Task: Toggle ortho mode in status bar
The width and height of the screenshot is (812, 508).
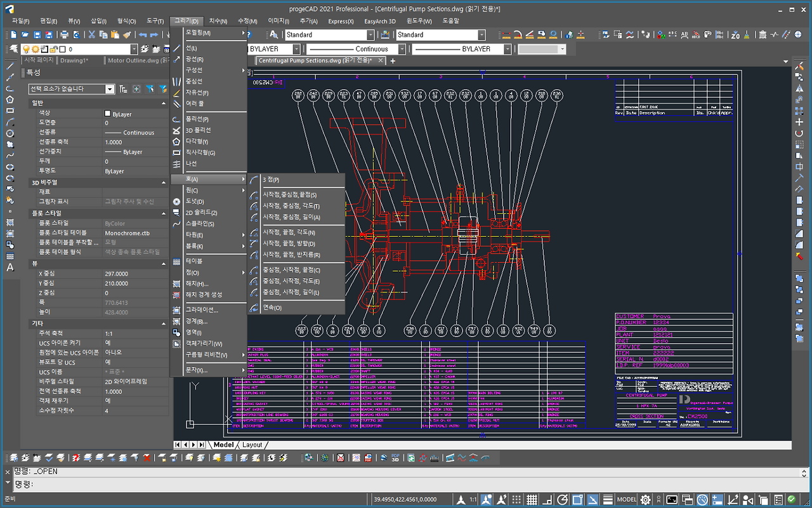Action: pyautogui.click(x=547, y=500)
